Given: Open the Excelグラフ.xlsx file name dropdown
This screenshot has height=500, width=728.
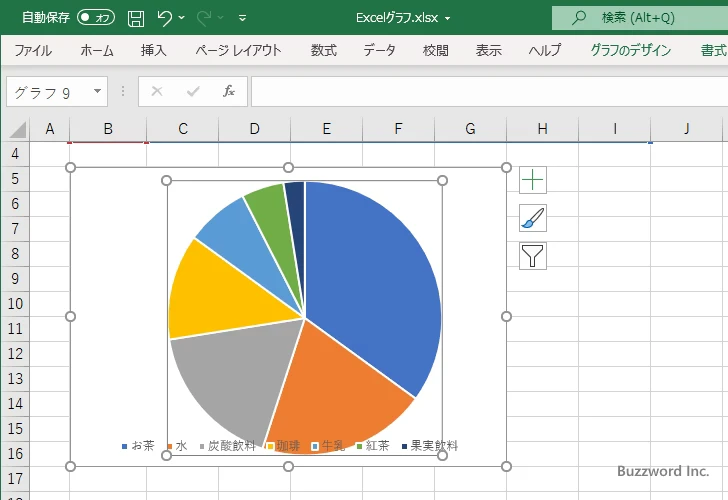Looking at the screenshot, I should tap(448, 19).
